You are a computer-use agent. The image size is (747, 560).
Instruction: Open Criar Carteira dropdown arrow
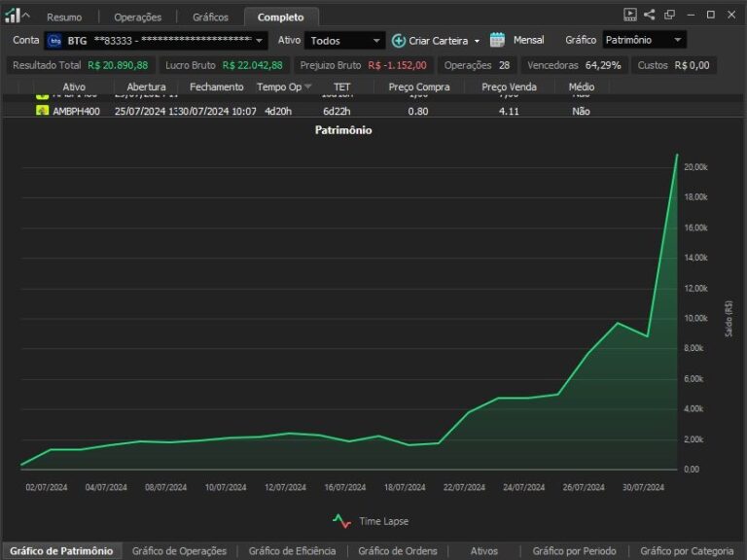477,41
